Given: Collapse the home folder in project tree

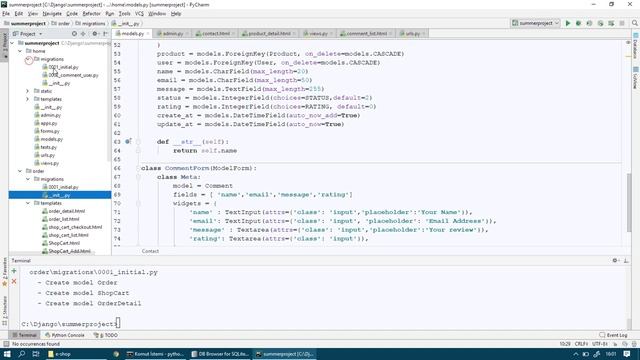Looking at the screenshot, I should tap(20, 51).
